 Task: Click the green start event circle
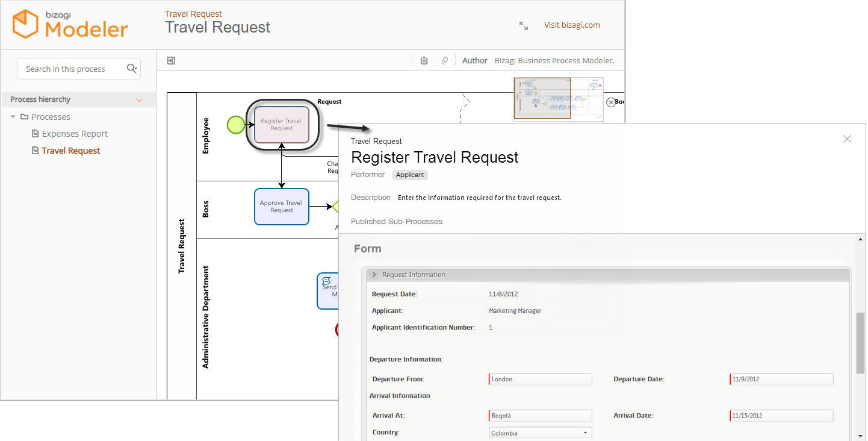click(x=236, y=125)
